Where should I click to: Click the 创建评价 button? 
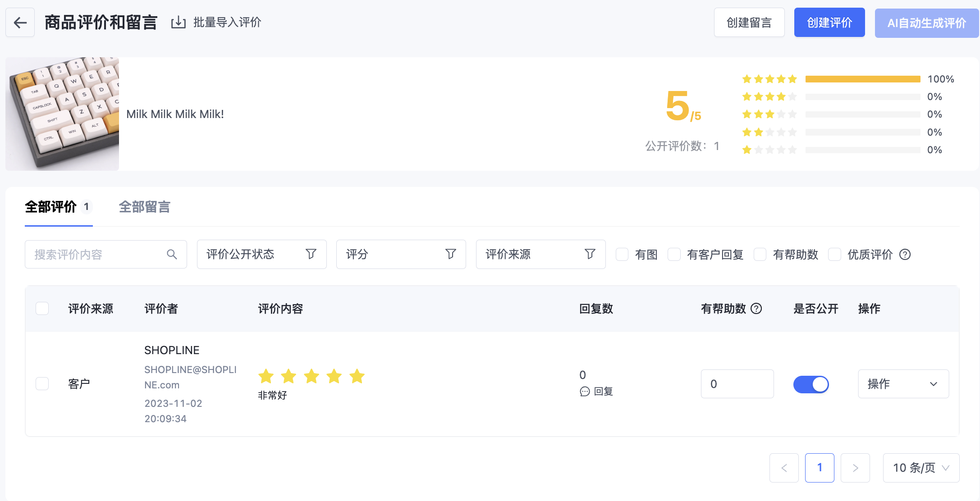(x=829, y=23)
